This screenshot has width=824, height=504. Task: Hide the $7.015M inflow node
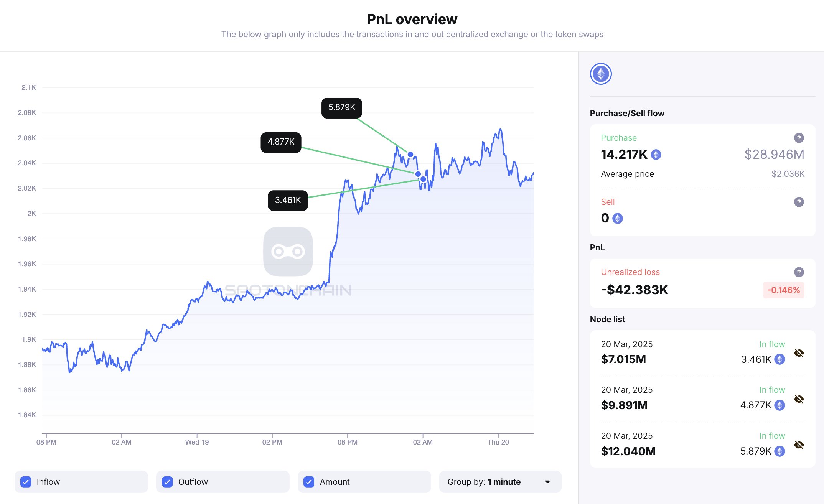pyautogui.click(x=799, y=353)
